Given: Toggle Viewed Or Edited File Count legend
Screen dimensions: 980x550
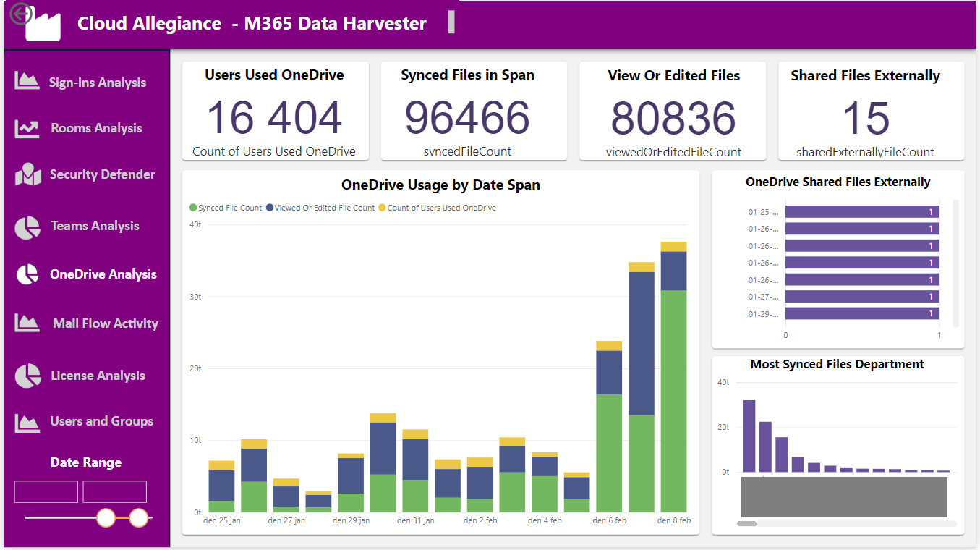Looking at the screenshot, I should [x=320, y=208].
